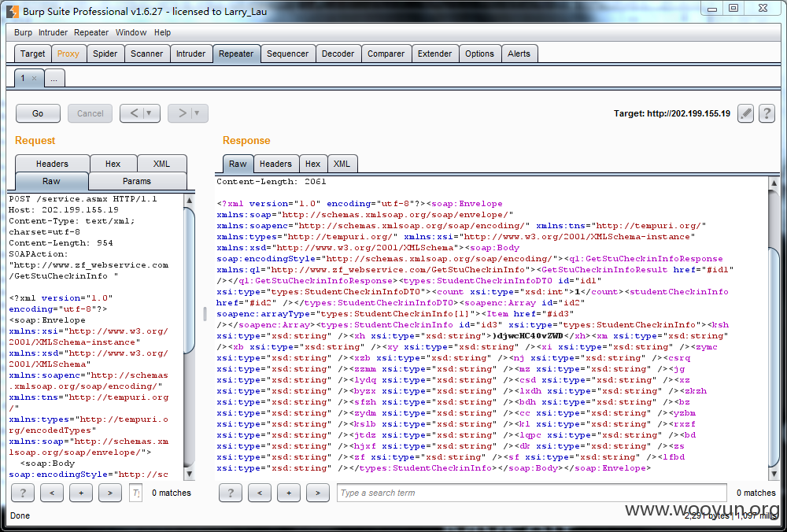This screenshot has height=532, width=787.
Task: Open Response XML tab
Action: 342,164
